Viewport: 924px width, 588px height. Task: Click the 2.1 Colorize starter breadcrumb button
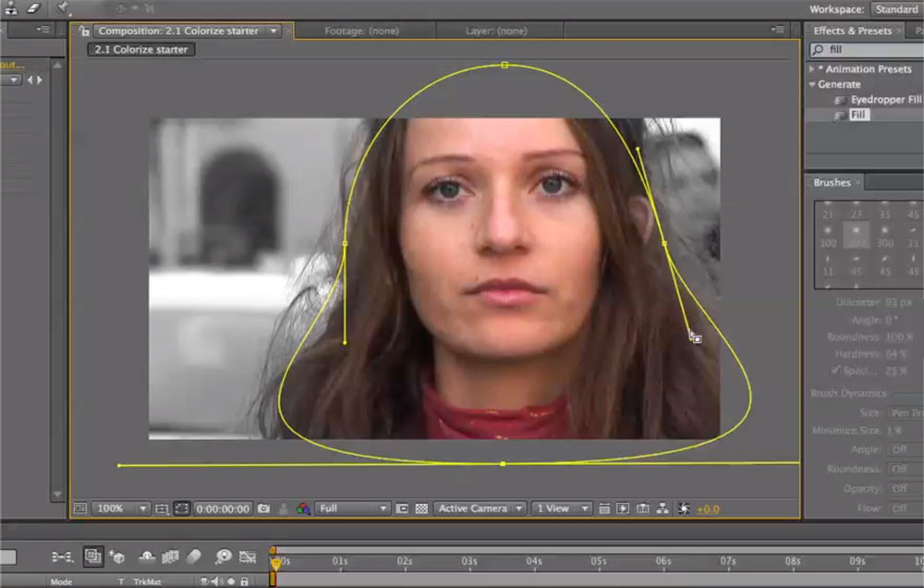point(140,50)
